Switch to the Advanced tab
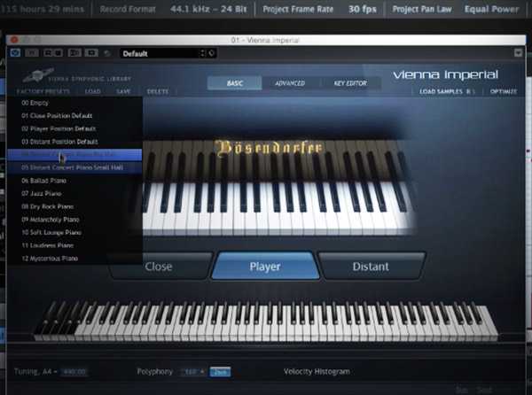This screenshot has width=532, height=395. pyautogui.click(x=290, y=83)
